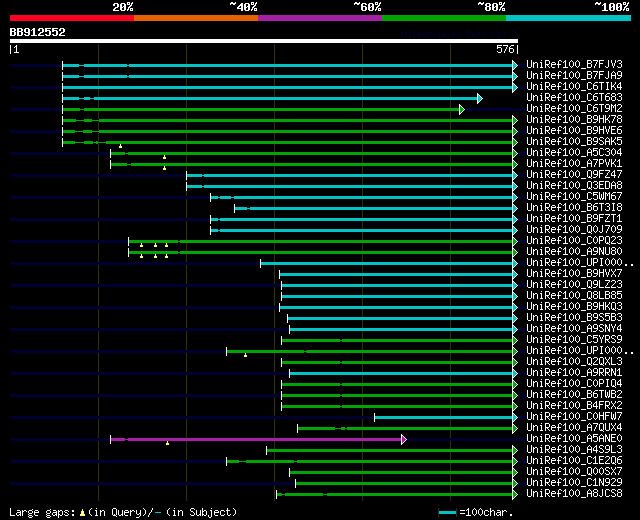Click the green end arrowhead of UniRef100_C6T9M2
The image size is (640, 520).
[x=462, y=109]
